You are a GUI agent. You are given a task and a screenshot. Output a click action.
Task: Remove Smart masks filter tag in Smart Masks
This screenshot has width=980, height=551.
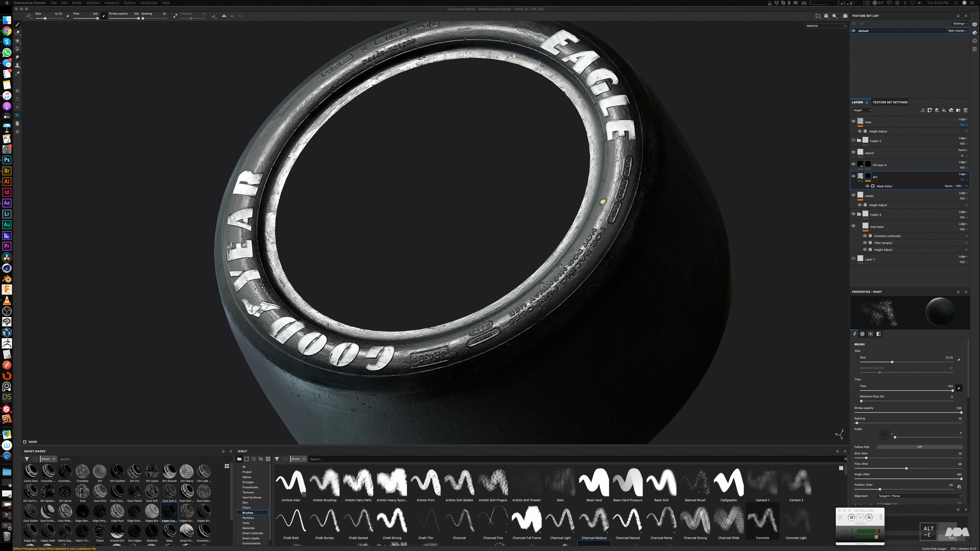54,459
